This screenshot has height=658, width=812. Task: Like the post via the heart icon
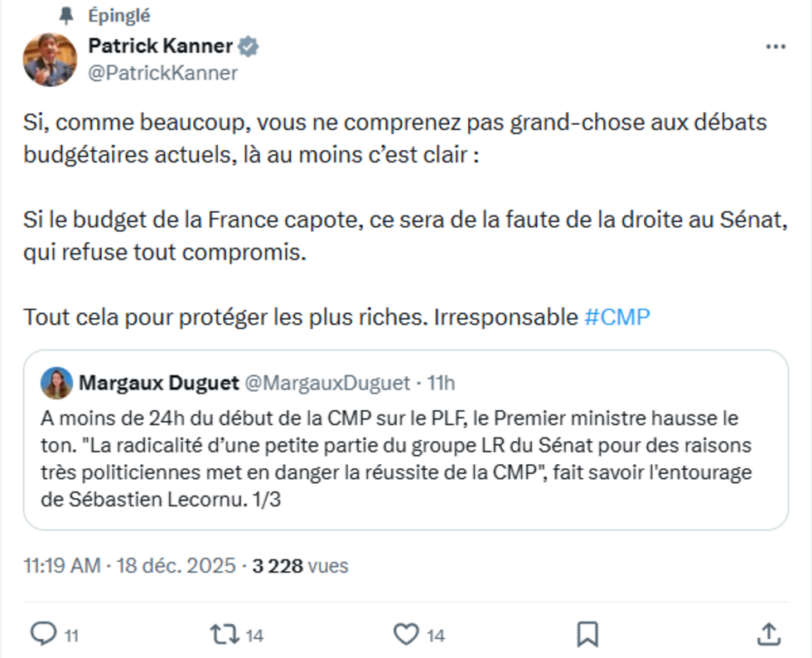tap(405, 632)
